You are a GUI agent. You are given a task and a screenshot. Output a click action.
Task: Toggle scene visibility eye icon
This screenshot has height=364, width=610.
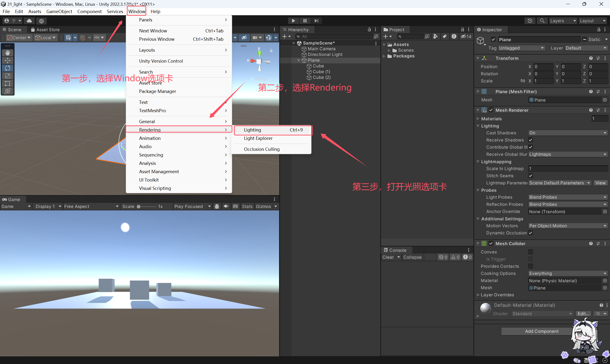point(244,38)
